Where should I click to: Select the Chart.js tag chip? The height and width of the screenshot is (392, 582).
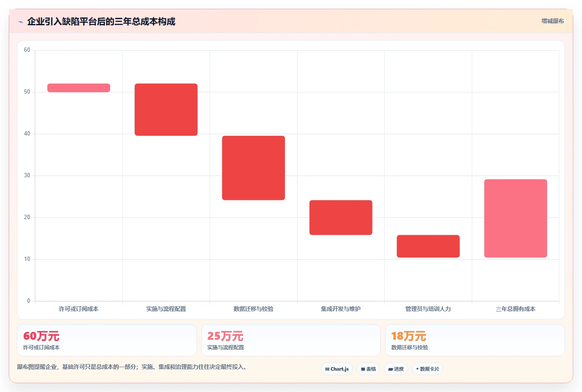(x=337, y=369)
